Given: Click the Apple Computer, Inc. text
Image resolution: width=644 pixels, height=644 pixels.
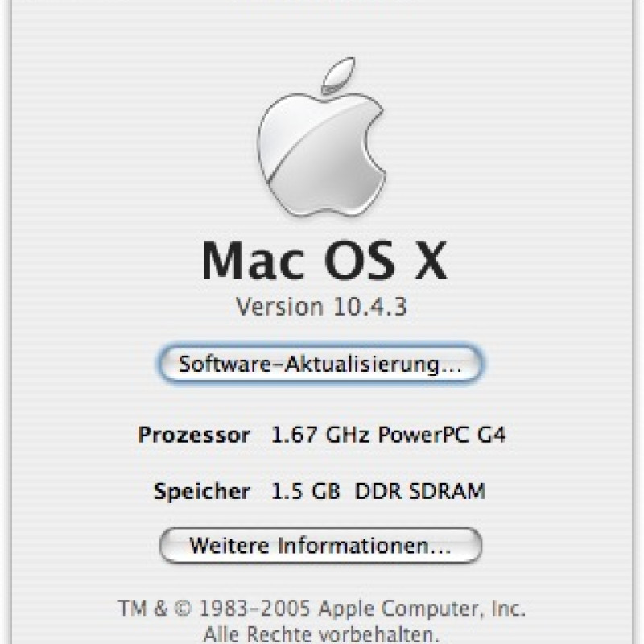Looking at the screenshot, I should 422,609.
